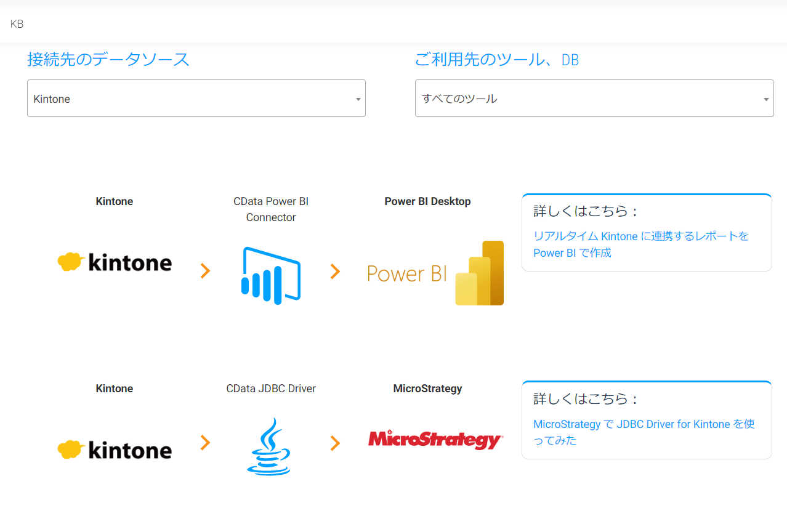This screenshot has height=532, width=787.
Task: Click the MicroStrategy logo
Action: 435,440
